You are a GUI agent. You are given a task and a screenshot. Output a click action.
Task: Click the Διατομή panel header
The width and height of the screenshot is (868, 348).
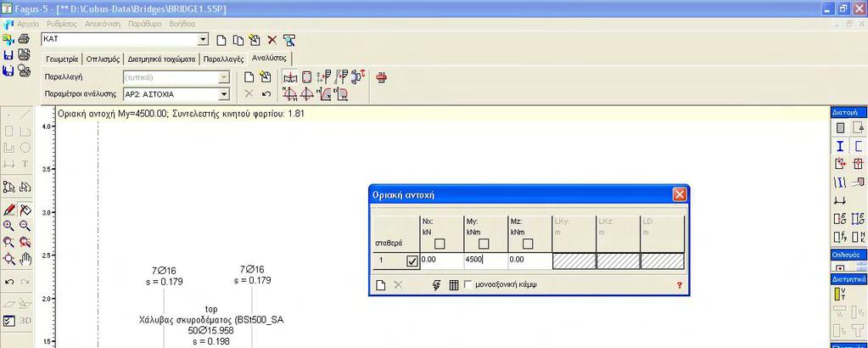[x=849, y=113]
